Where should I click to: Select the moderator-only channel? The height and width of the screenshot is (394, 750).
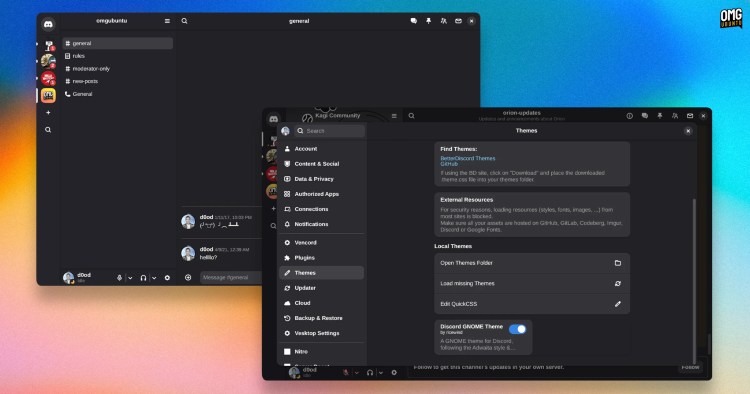(x=118, y=69)
